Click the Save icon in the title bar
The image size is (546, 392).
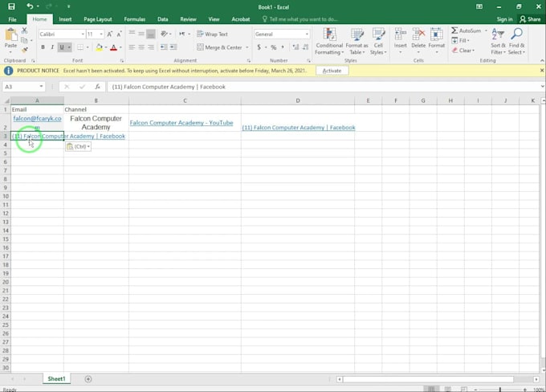coord(11,6)
